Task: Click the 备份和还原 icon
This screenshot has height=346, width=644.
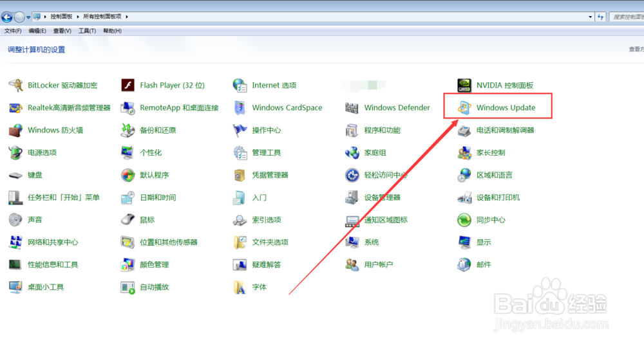Action: point(128,131)
